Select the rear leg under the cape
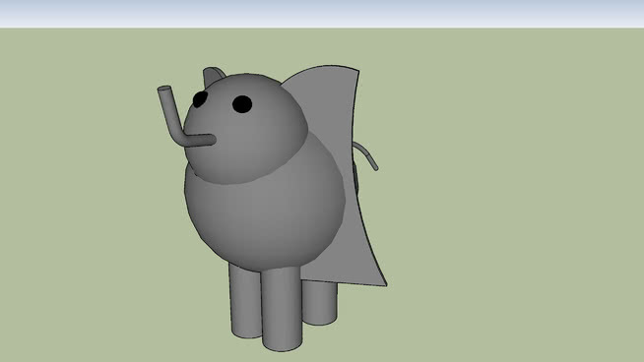The image size is (644, 362). pyautogui.click(x=319, y=303)
